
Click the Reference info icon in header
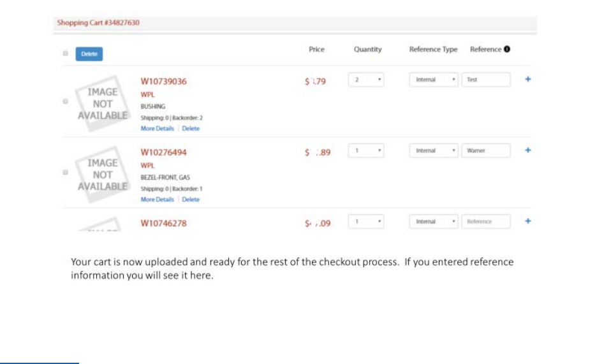507,49
